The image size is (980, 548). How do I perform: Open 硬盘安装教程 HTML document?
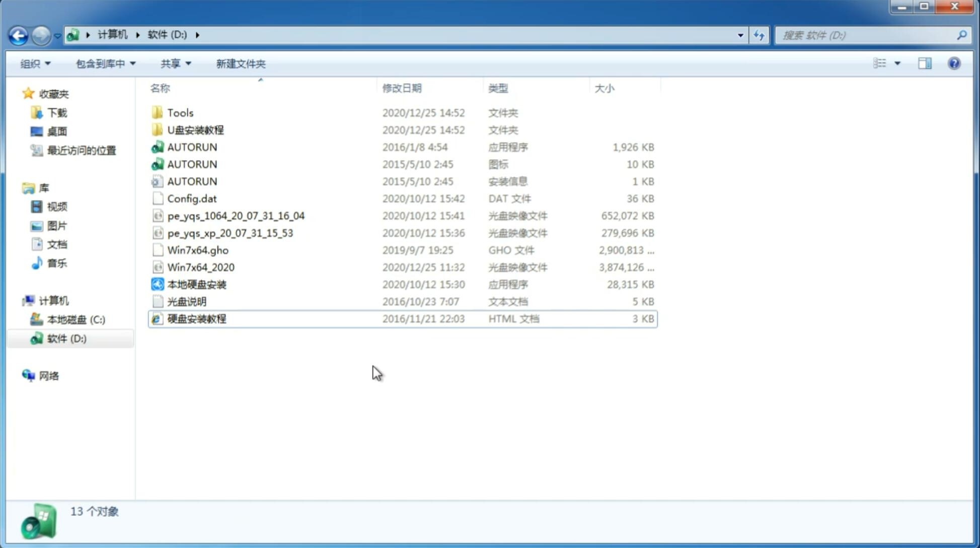pos(196,318)
